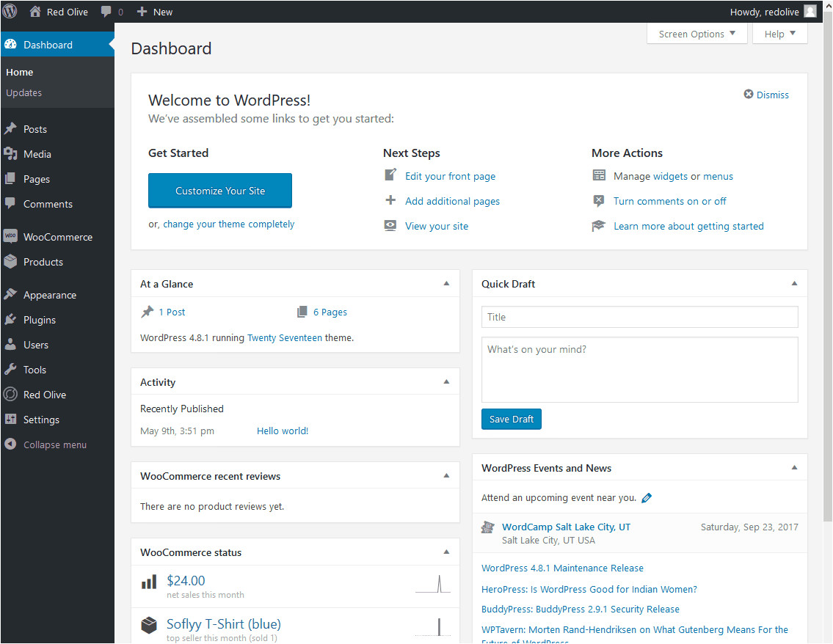The height and width of the screenshot is (644, 833).
Task: Open the $24.00 net sales link
Action: (x=186, y=580)
